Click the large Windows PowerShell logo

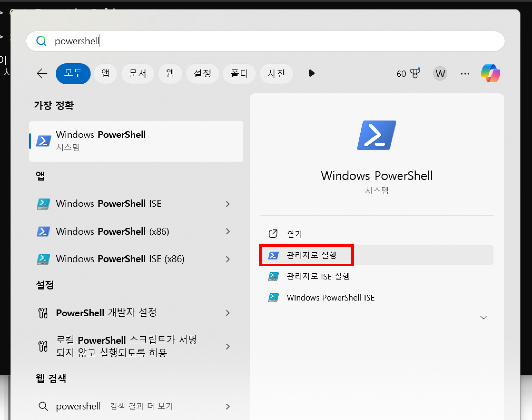click(376, 135)
